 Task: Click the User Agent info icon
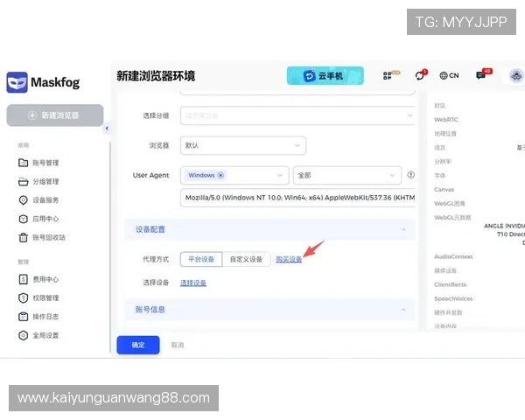tap(411, 175)
